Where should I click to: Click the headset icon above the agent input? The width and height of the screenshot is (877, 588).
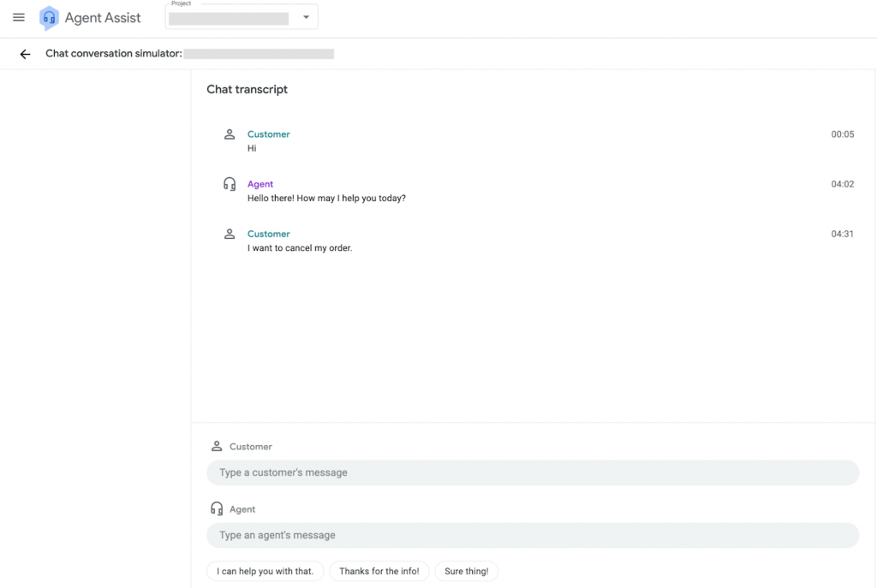[x=216, y=508]
